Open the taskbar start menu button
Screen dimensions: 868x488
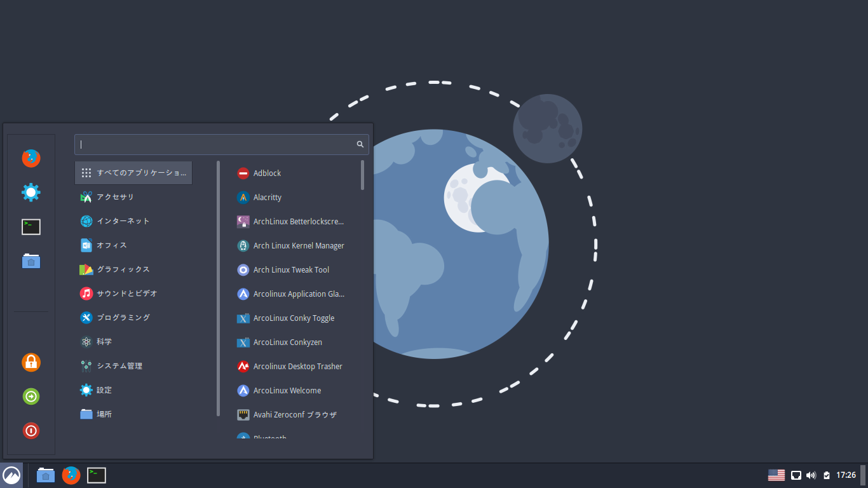pyautogui.click(x=11, y=475)
